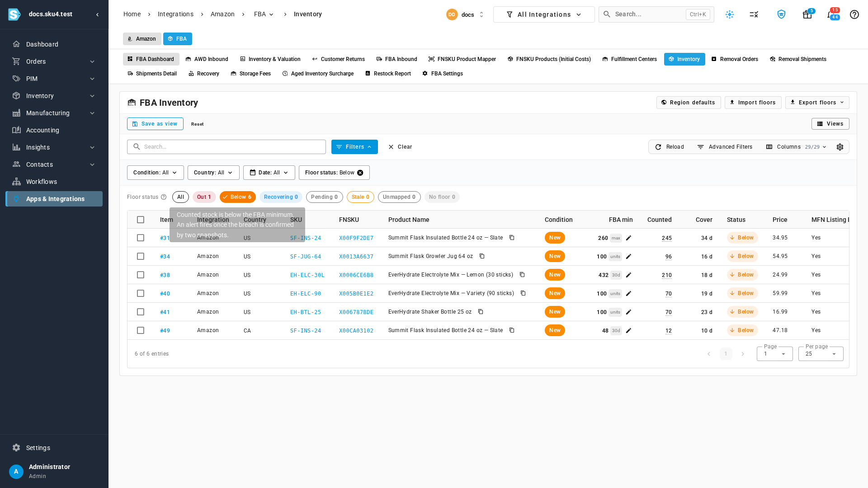Edit FBA min pencil for item #49

628,330
